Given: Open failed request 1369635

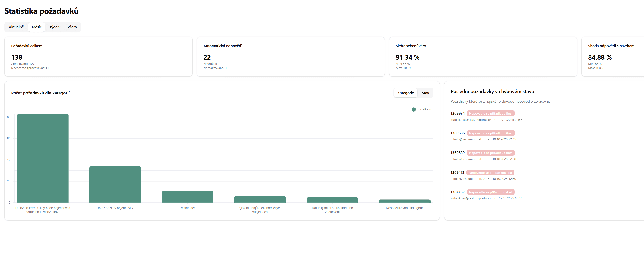Looking at the screenshot, I should click(x=457, y=133).
